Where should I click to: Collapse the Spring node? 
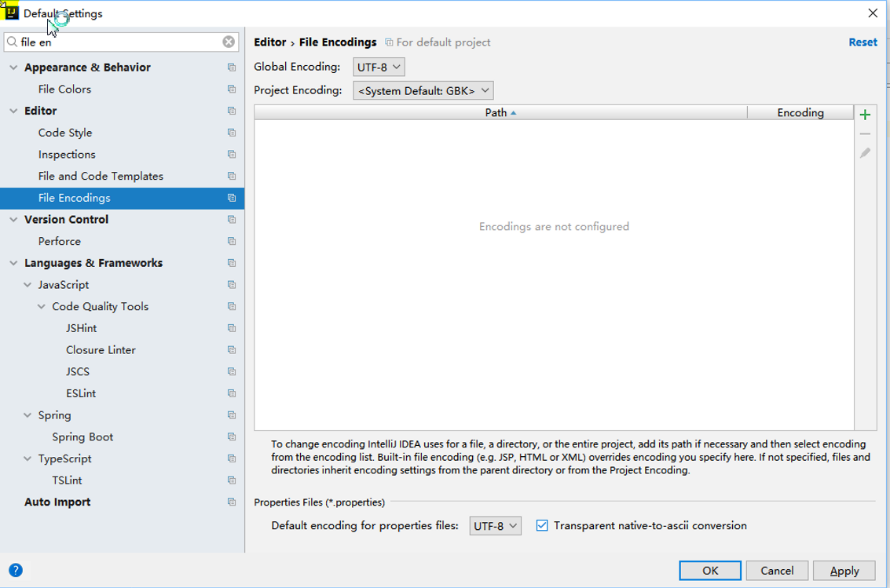(x=27, y=415)
